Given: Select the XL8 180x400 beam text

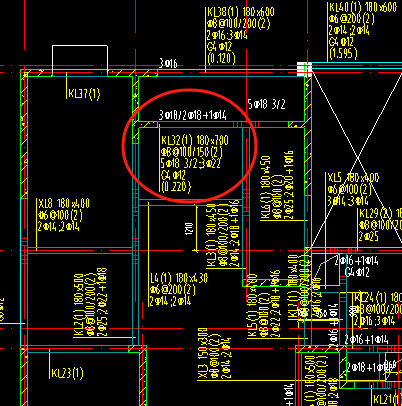Looking at the screenshot, I should (x=64, y=203).
